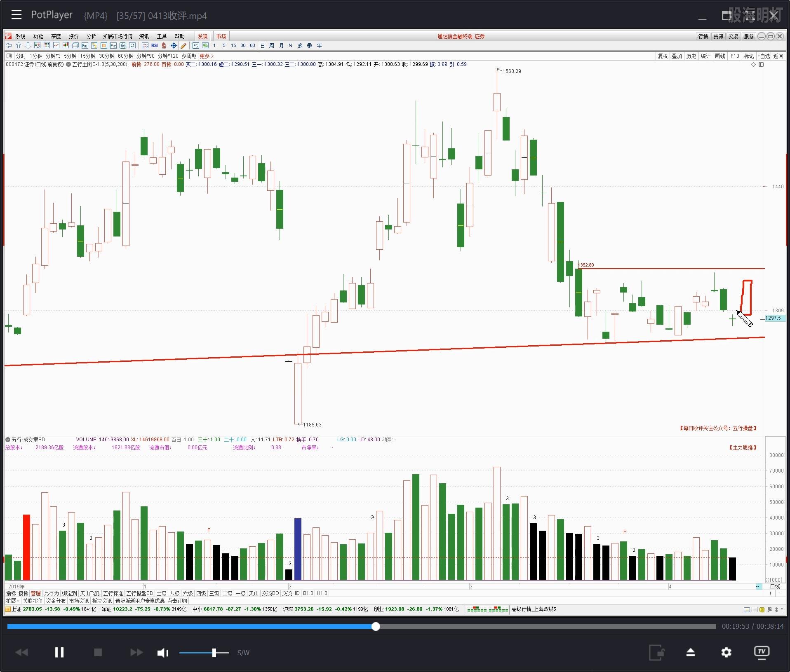Screen dimensions: 790x672
Task: Open the PotPlayer settings gear
Action: click(726, 652)
